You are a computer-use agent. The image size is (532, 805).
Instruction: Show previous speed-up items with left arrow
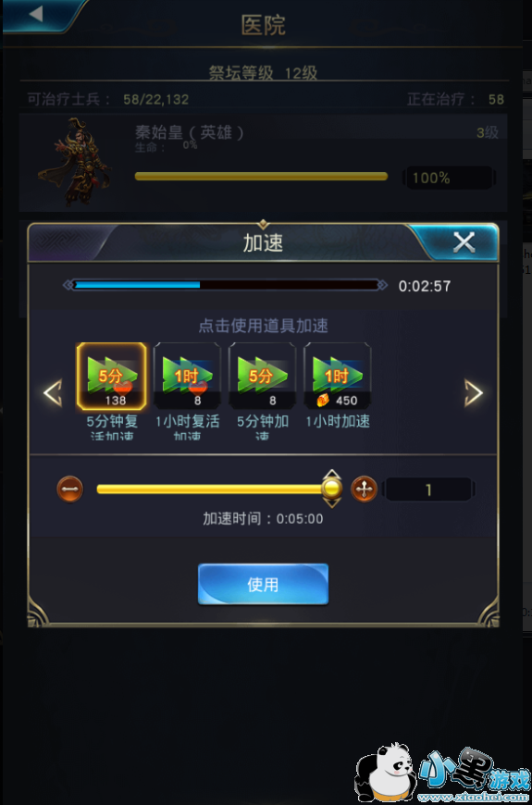click(x=53, y=393)
